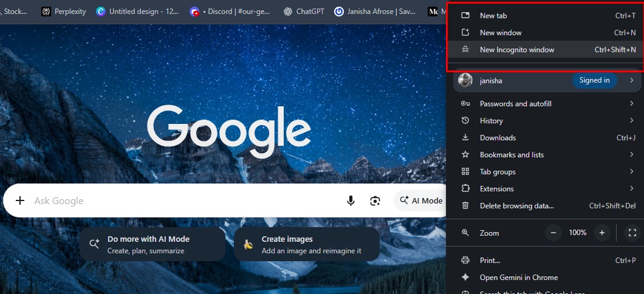Click the 100% zoom value
This screenshot has height=294, width=644.
pos(577,233)
